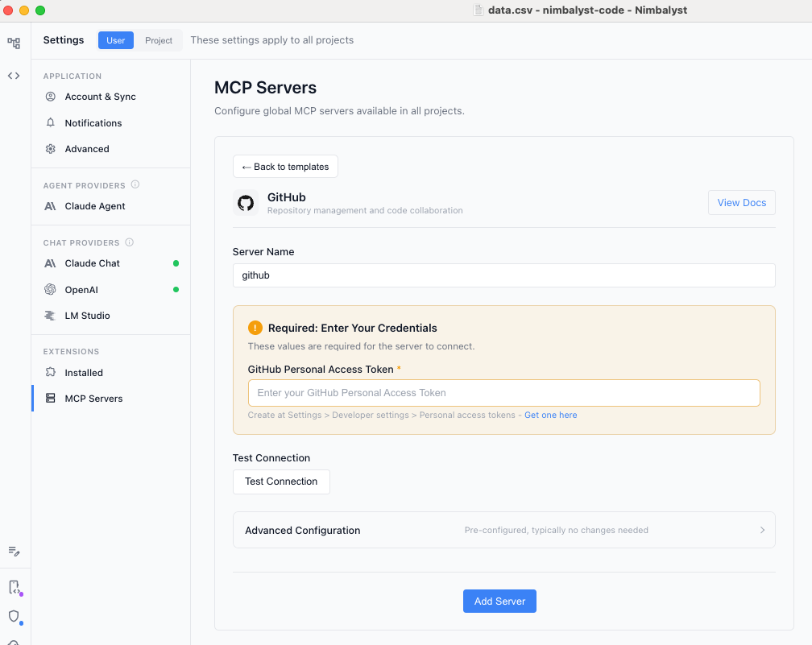Screen dimensions: 812x645
Task: Click the Server Name label
Action: [x=263, y=251]
